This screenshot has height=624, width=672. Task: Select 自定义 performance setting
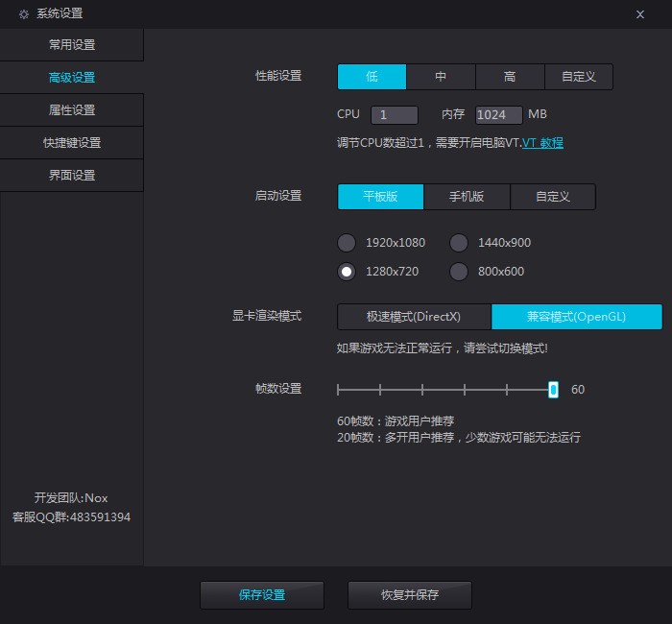click(x=579, y=77)
